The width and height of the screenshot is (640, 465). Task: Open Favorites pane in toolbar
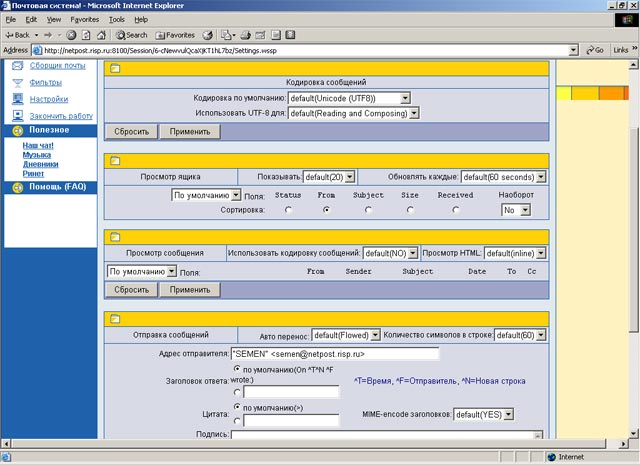point(175,35)
